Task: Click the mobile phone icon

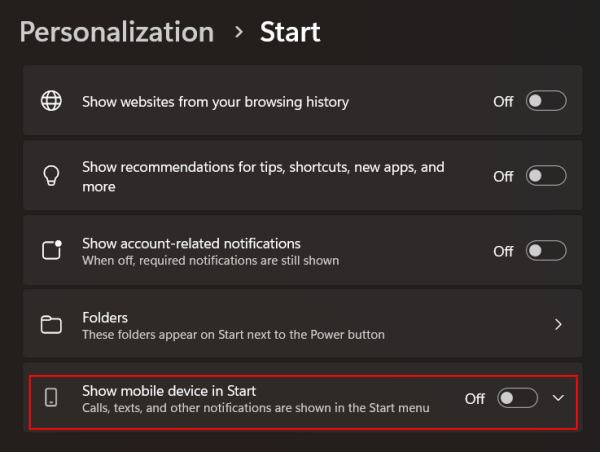Action: [x=51, y=398]
